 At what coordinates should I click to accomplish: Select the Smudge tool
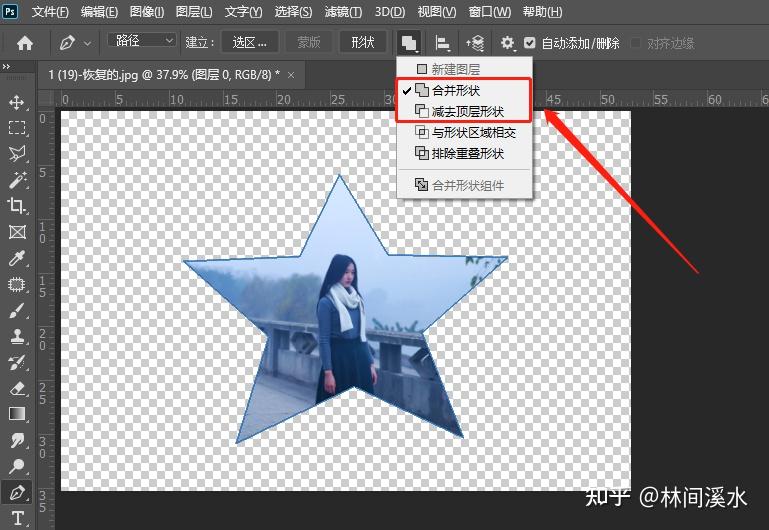(x=17, y=440)
